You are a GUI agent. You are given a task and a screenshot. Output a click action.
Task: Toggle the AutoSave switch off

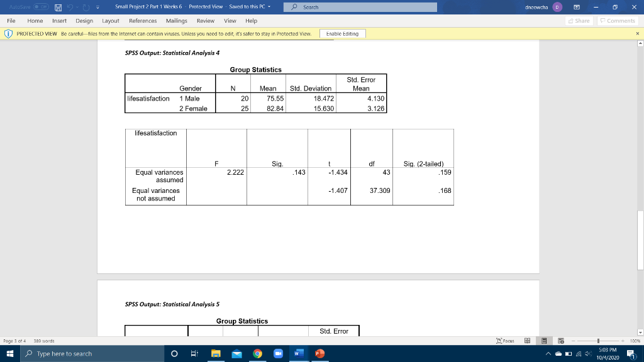40,7
